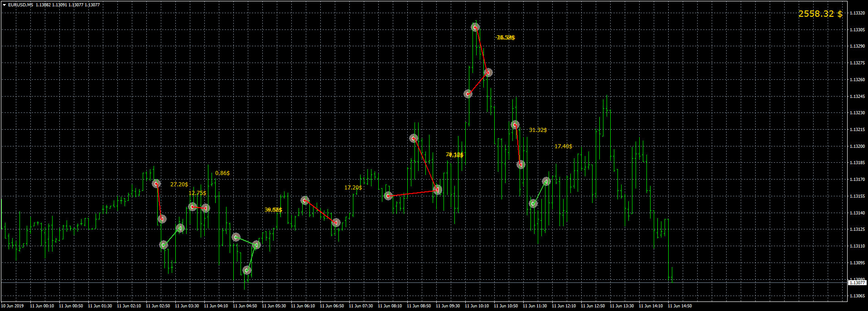868x311 pixels.
Task: Click the 11 Jun 06:10 time label
Action: point(303,306)
